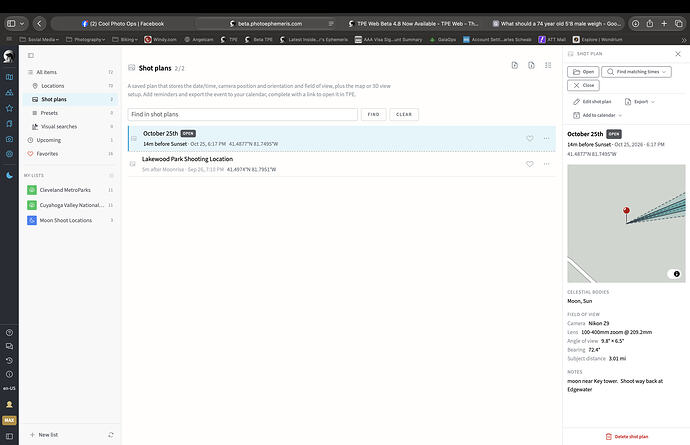Select the Lakewood Park Shooting Location row
Screen dimensions: 690x445
click(x=342, y=164)
